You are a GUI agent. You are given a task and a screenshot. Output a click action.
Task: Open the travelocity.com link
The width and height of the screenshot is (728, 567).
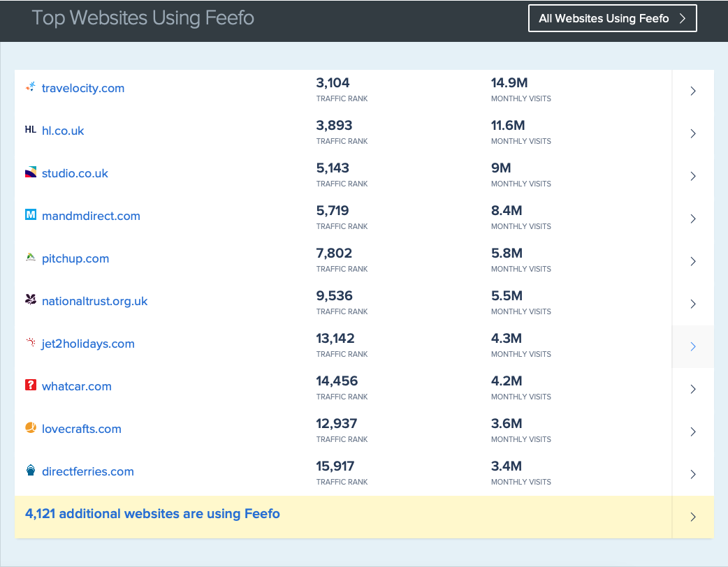[83, 88]
